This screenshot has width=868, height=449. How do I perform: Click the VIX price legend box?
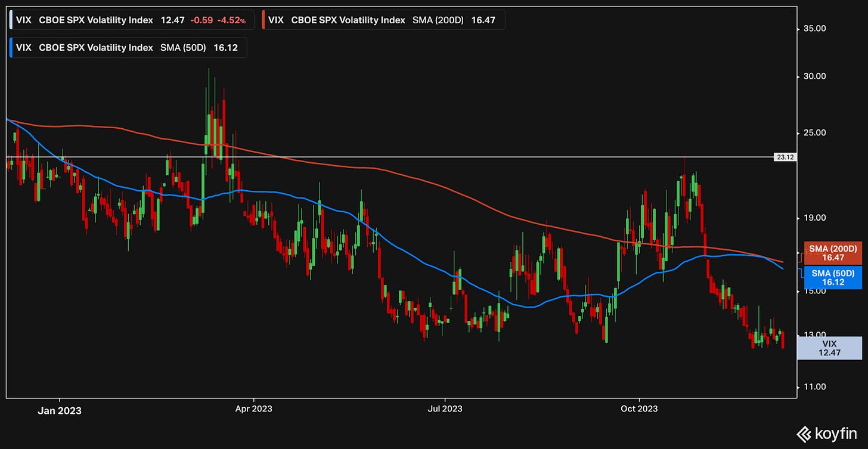pos(132,20)
